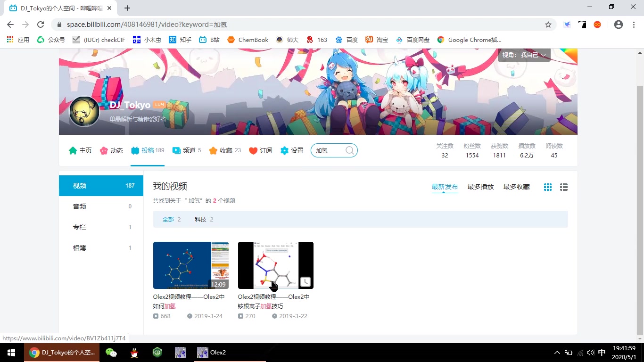The width and height of the screenshot is (644, 362).
Task: Open WeChat from the taskbar
Action: 111,353
